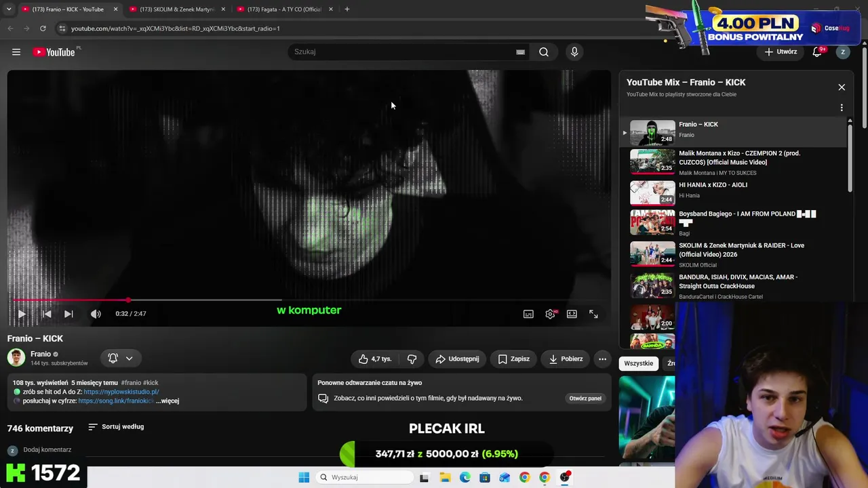Switch to the SKOLIM & Zenek Martyniuk tab
The height and width of the screenshot is (488, 868).
176,9
